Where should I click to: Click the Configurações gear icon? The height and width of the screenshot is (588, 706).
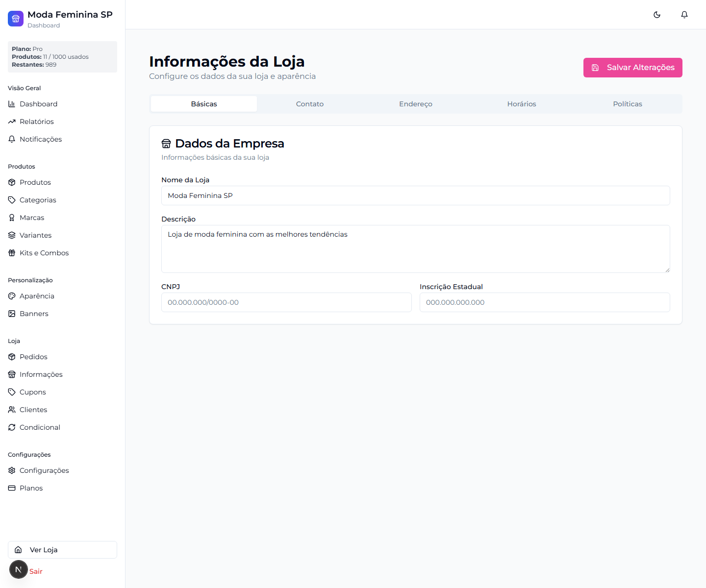[x=12, y=470]
